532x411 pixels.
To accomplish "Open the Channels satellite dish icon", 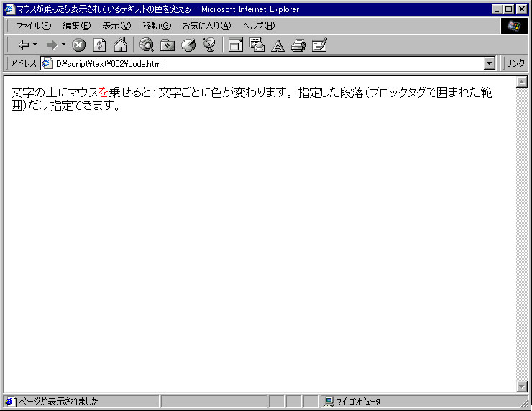I will coord(209,45).
